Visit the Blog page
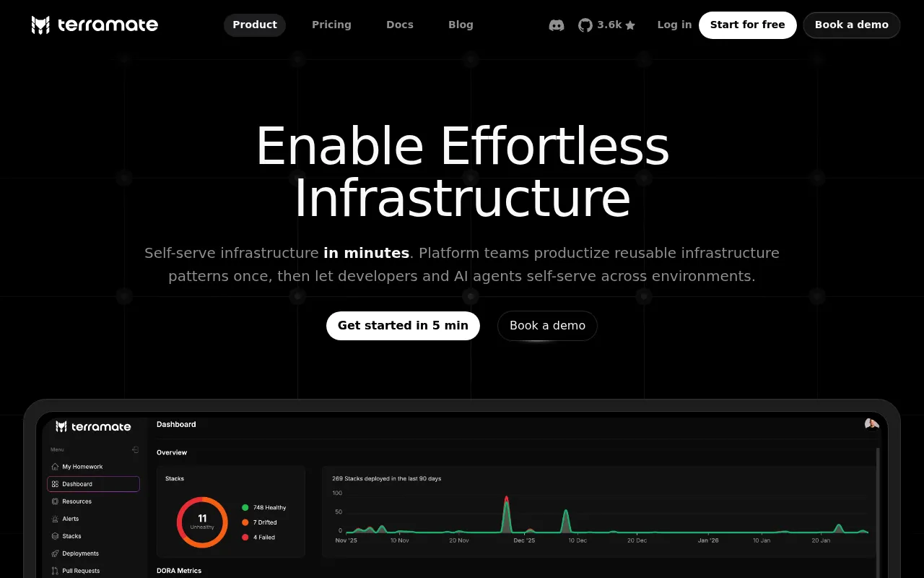924x578 pixels. pos(461,25)
